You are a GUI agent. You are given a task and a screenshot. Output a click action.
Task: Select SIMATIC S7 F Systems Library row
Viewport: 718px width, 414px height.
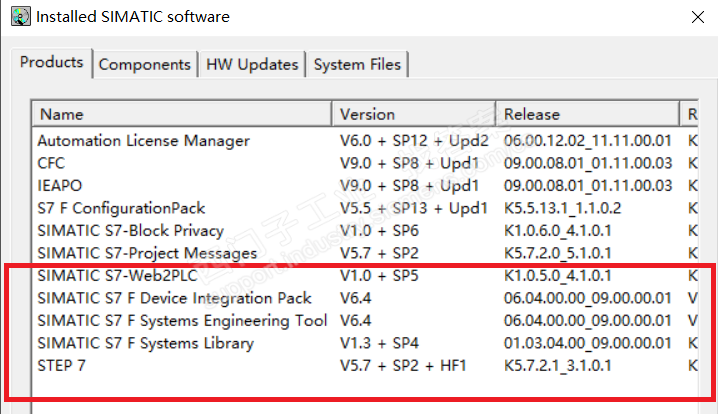(x=145, y=343)
